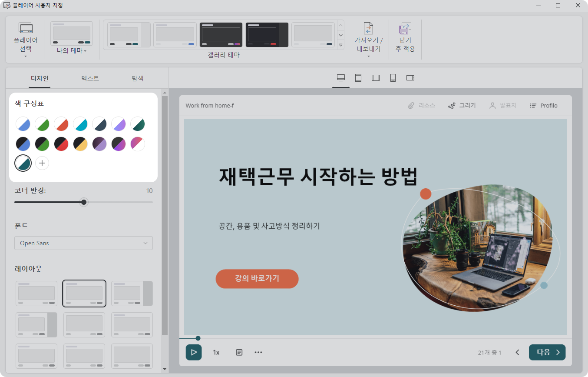Open the Open Sans font dropdown

pos(83,243)
